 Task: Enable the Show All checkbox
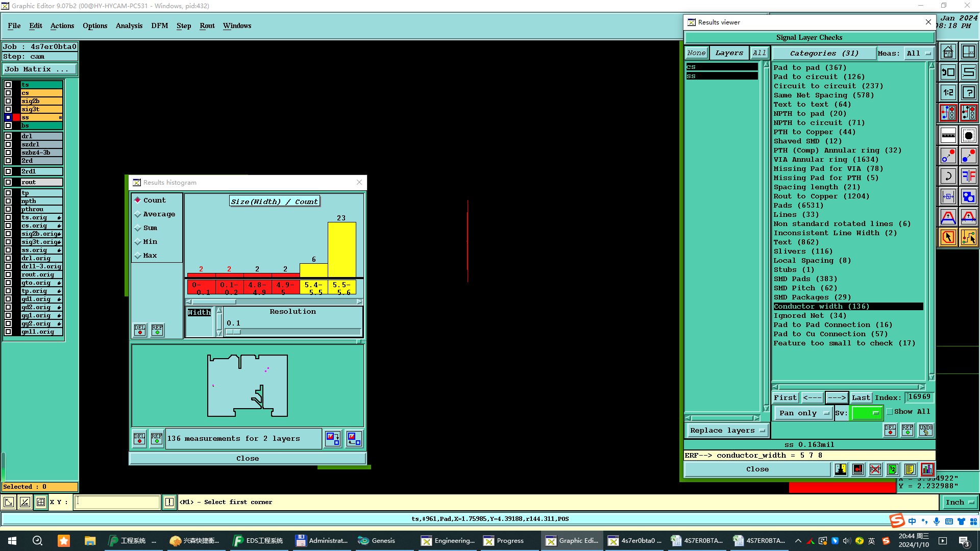(x=890, y=412)
